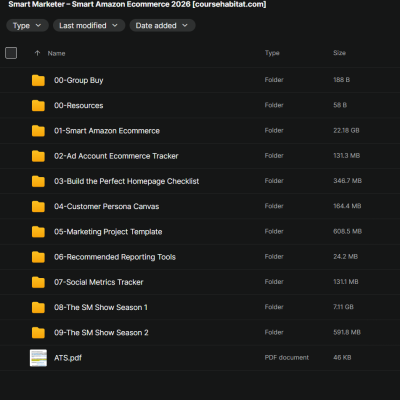Open the 00-Resources folder name
400x400 pixels.
(79, 106)
